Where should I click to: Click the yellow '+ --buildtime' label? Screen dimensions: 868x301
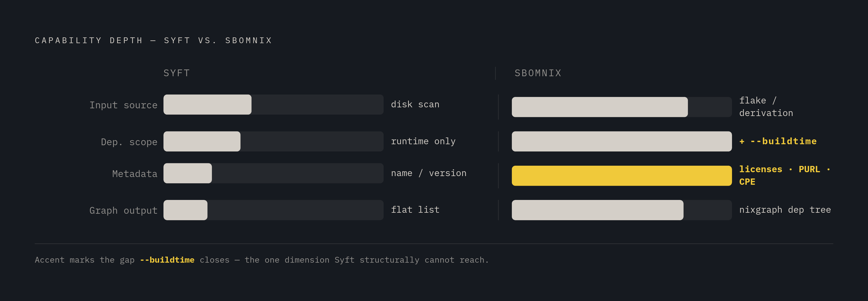pyautogui.click(x=778, y=141)
